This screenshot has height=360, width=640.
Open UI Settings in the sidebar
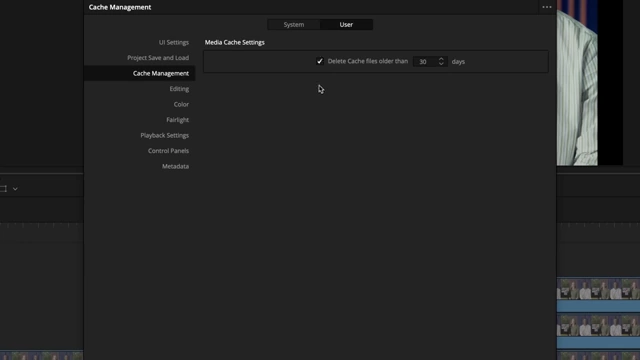click(x=174, y=42)
